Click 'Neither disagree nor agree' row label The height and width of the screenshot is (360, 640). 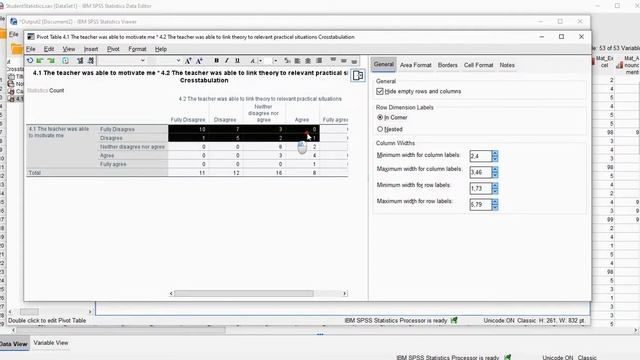click(132, 147)
